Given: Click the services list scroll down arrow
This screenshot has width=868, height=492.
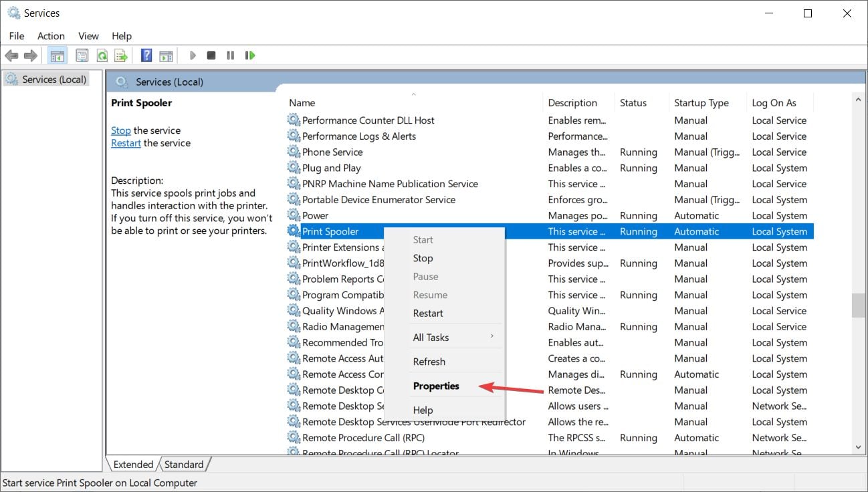Looking at the screenshot, I should point(858,447).
